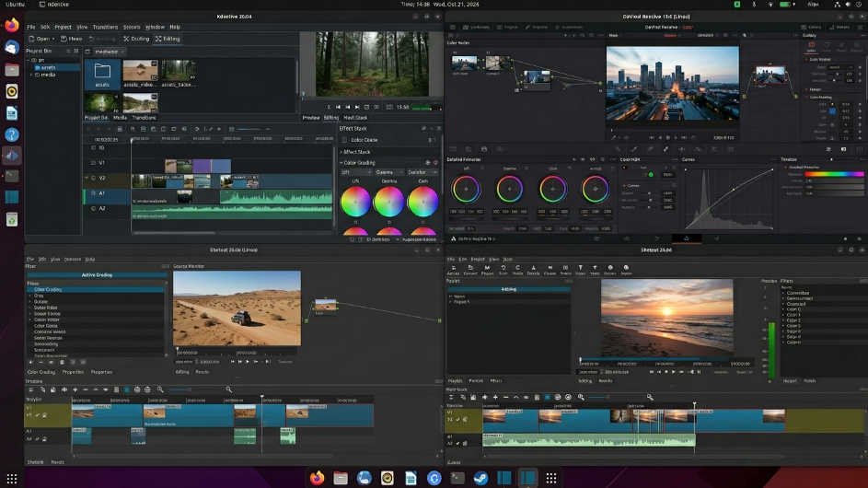Zoom out on the right Shotcut timeline

tap(581, 397)
